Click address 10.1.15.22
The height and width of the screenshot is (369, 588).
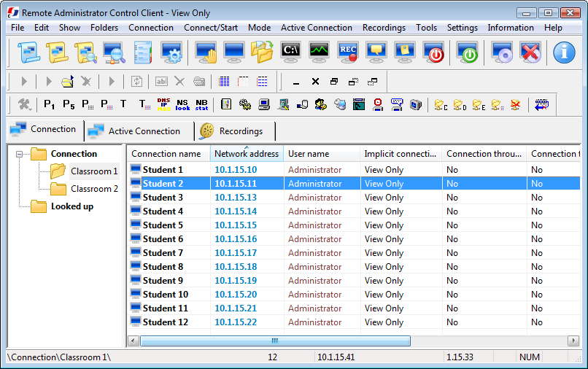click(x=236, y=322)
